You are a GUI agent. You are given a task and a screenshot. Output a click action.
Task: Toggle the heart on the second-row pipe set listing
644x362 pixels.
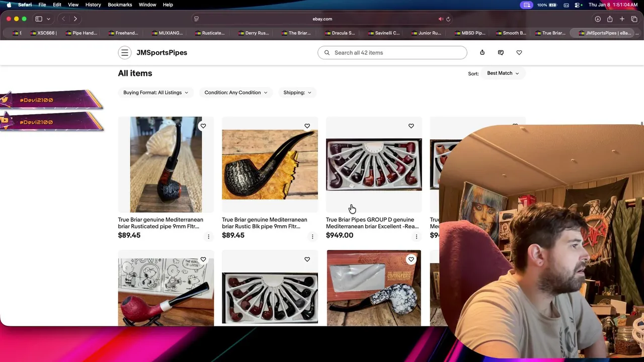click(x=307, y=259)
